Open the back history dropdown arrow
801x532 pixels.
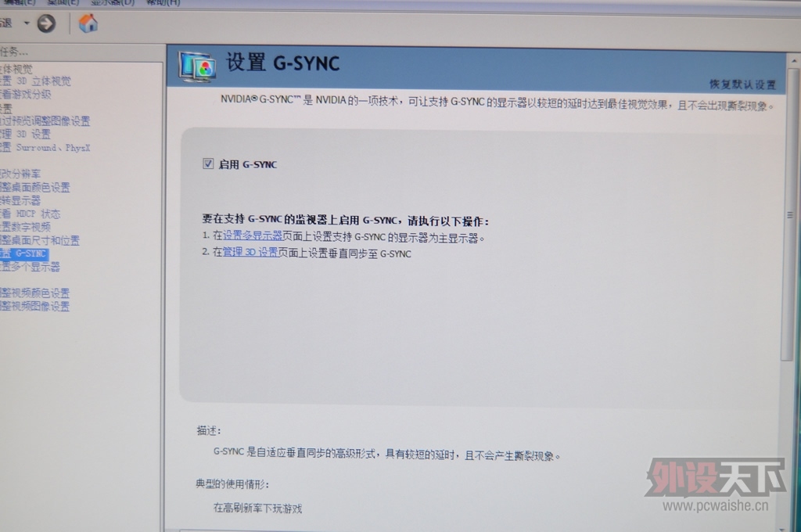coord(27,23)
